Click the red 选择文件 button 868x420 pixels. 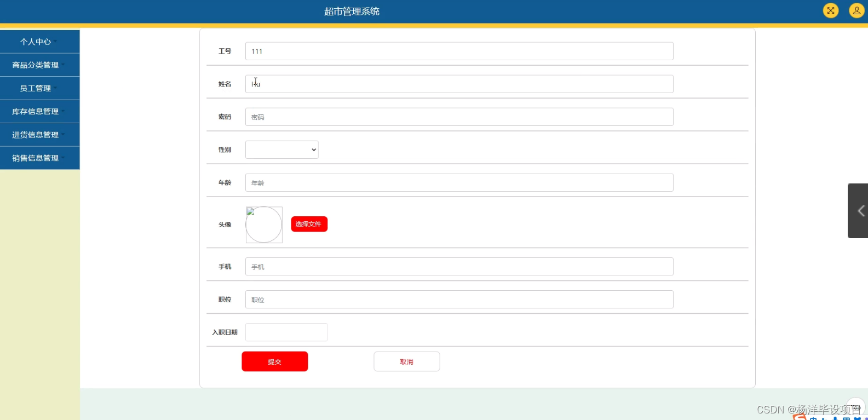coord(309,224)
